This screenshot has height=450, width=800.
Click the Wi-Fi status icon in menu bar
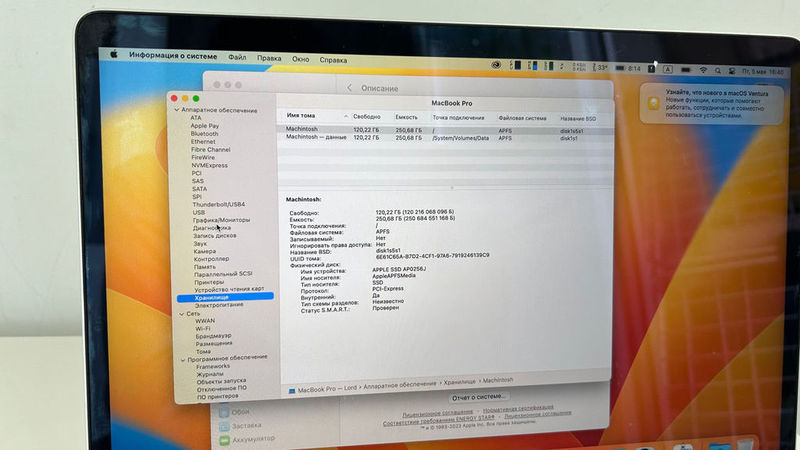(703, 70)
